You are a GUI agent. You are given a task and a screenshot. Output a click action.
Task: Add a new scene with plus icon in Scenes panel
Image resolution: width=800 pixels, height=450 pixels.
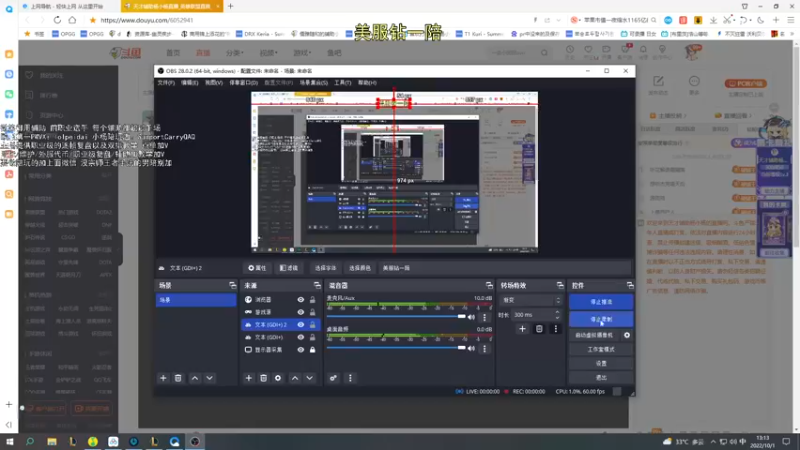[x=163, y=378]
